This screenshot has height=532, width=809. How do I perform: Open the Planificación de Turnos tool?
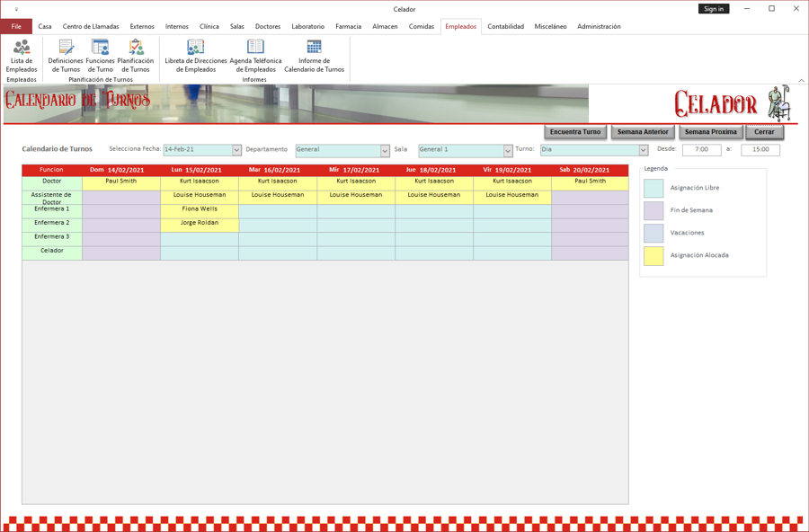pos(135,58)
